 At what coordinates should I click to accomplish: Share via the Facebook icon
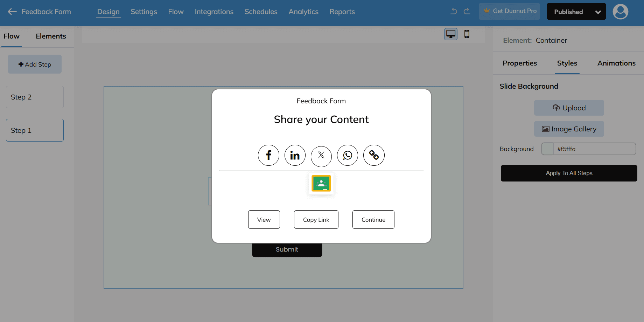click(268, 155)
